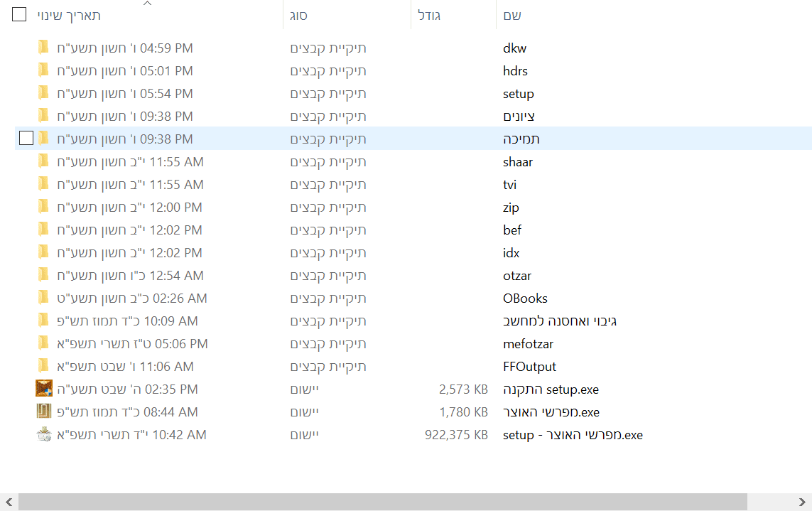Image resolution: width=812 pixels, height=511 pixels.
Task: Click the folder icon of shaar
Action: 43,162
